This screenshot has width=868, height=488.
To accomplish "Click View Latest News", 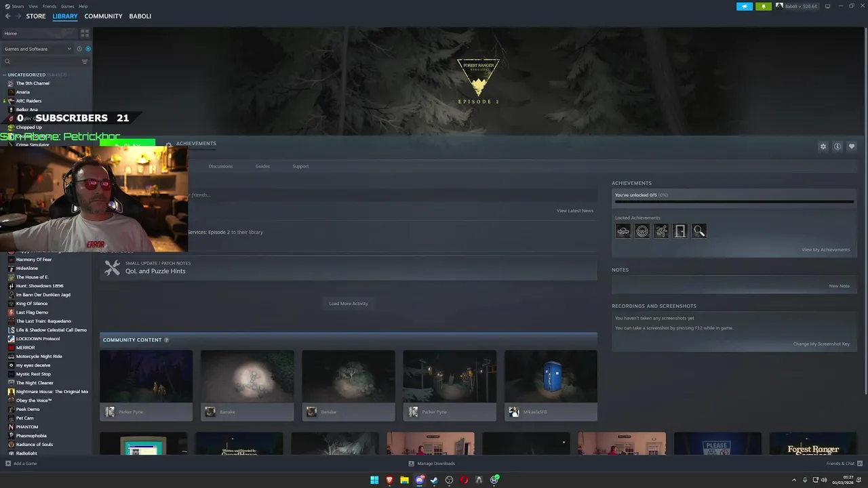I will 575,211.
